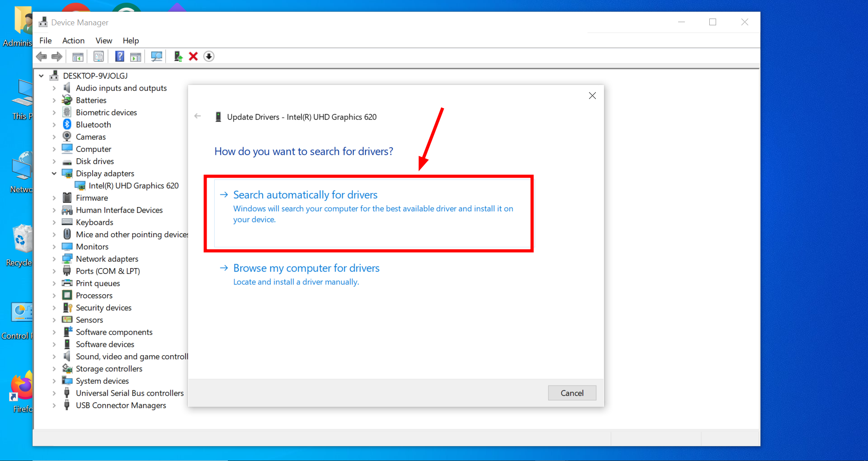The width and height of the screenshot is (868, 461).
Task: Expand the Display adapters category
Action: [54, 173]
